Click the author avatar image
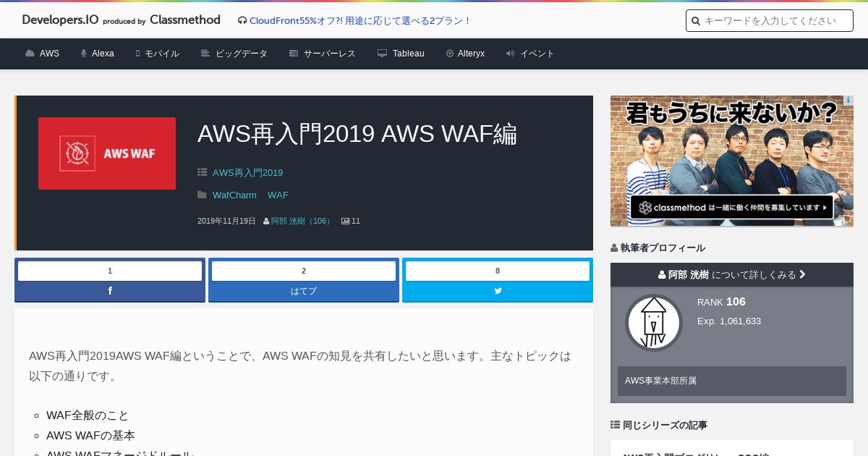 [654, 322]
